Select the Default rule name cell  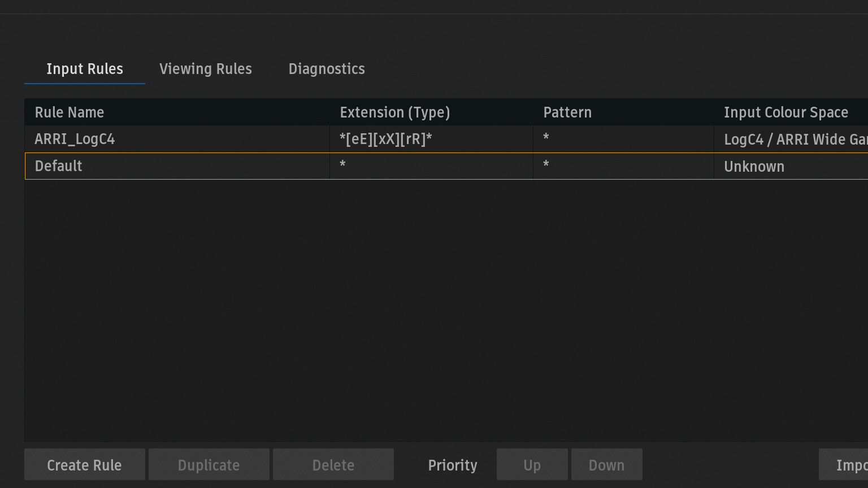(x=59, y=166)
